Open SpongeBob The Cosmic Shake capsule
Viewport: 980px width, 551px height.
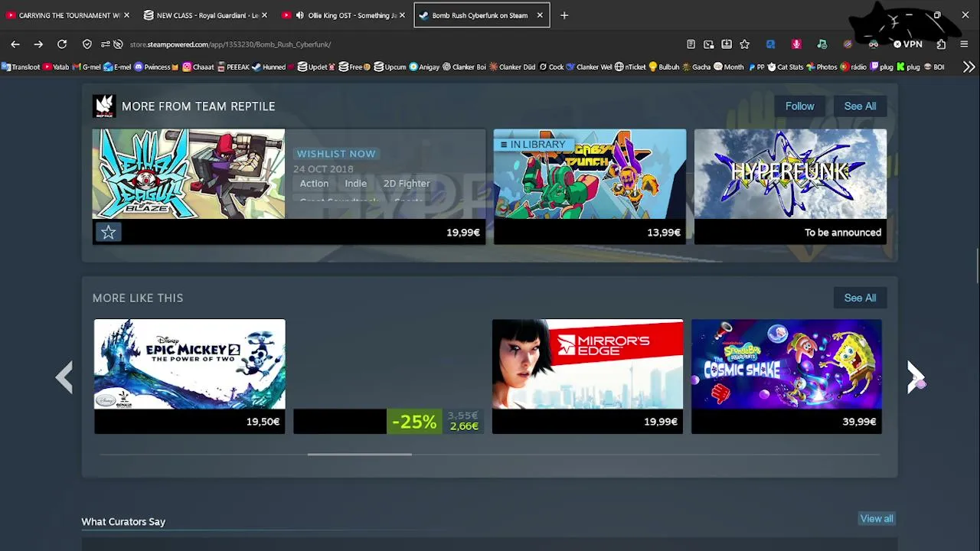tap(786, 377)
